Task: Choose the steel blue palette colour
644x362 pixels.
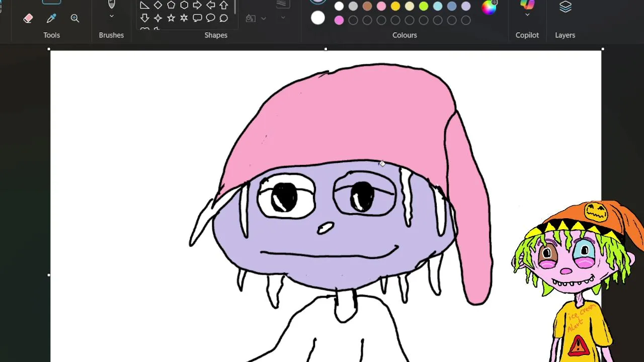Action: (452, 6)
